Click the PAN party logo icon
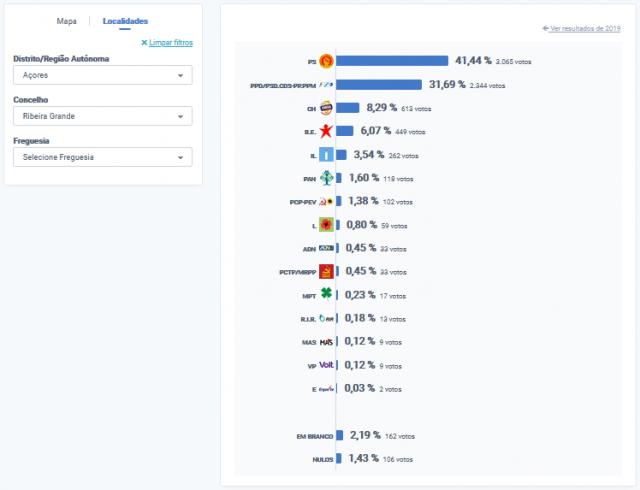640x490 pixels. point(325,178)
